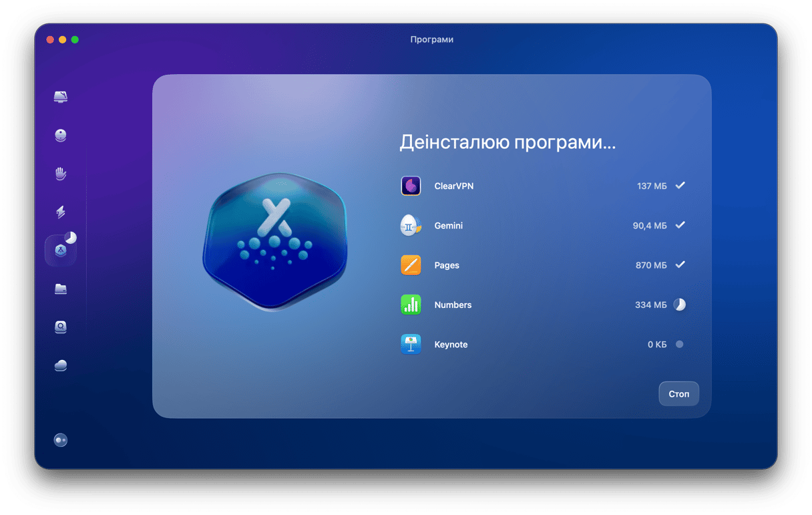Click the Gemini name label
This screenshot has width=812, height=515.
click(x=449, y=226)
